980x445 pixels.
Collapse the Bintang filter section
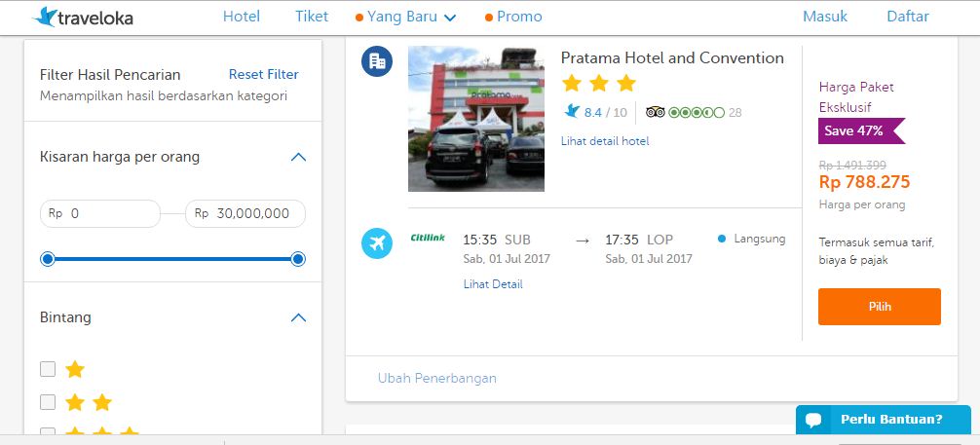[x=299, y=317]
